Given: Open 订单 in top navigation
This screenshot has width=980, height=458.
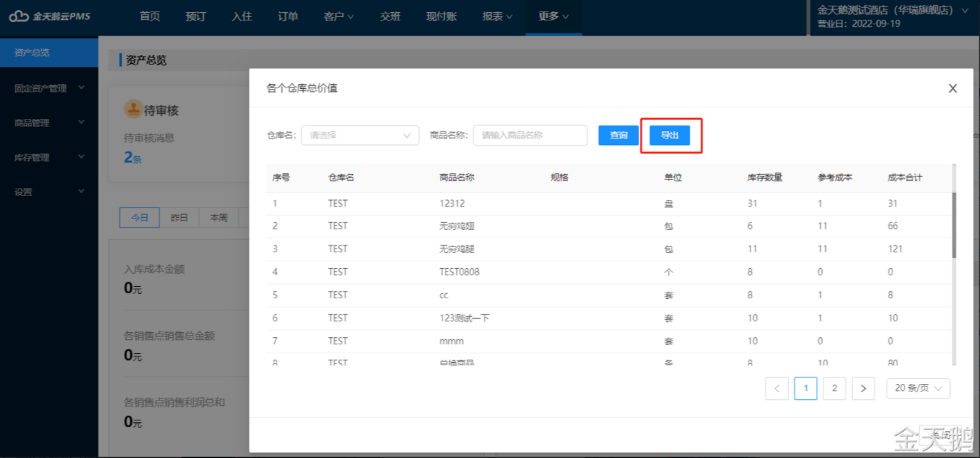Looking at the screenshot, I should click(288, 17).
